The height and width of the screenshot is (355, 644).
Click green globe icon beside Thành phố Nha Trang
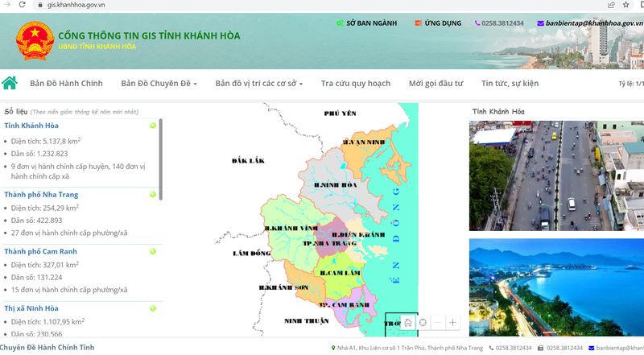[153, 195]
